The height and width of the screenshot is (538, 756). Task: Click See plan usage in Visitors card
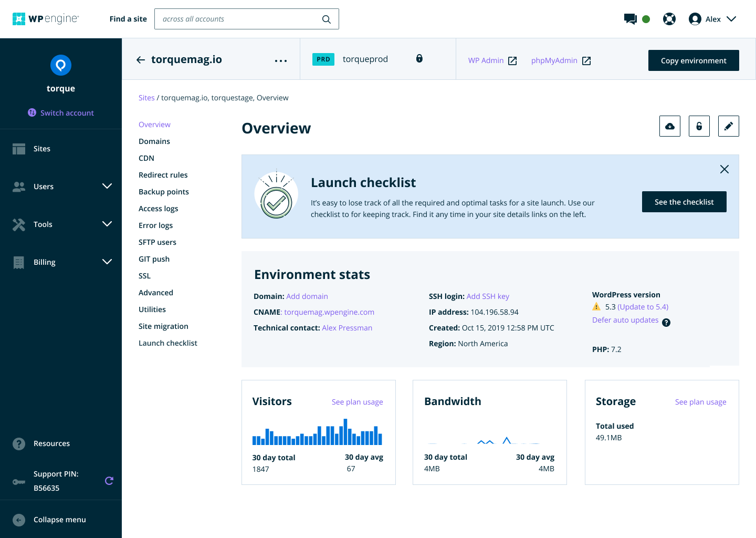(358, 402)
